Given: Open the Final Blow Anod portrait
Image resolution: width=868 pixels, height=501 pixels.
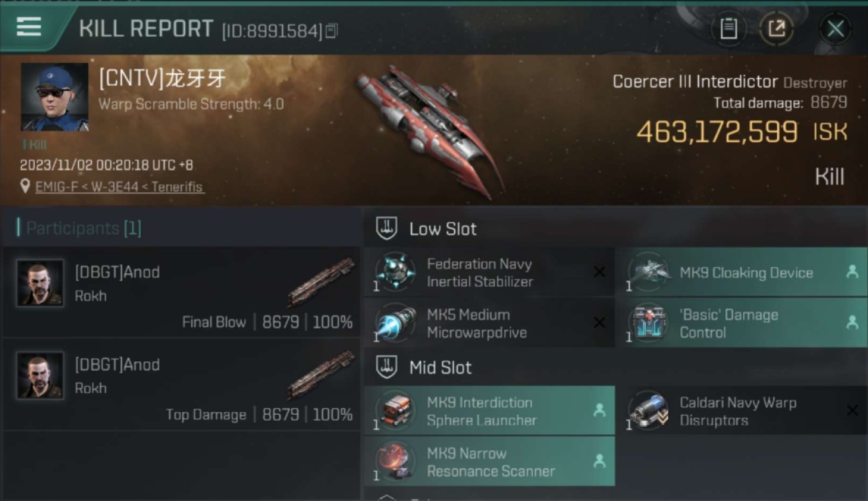Looking at the screenshot, I should coord(40,283).
